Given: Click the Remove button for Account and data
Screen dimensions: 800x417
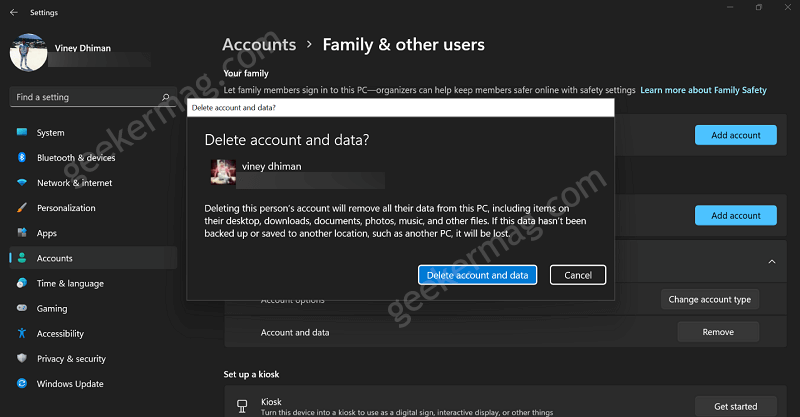Looking at the screenshot, I should [x=718, y=332].
